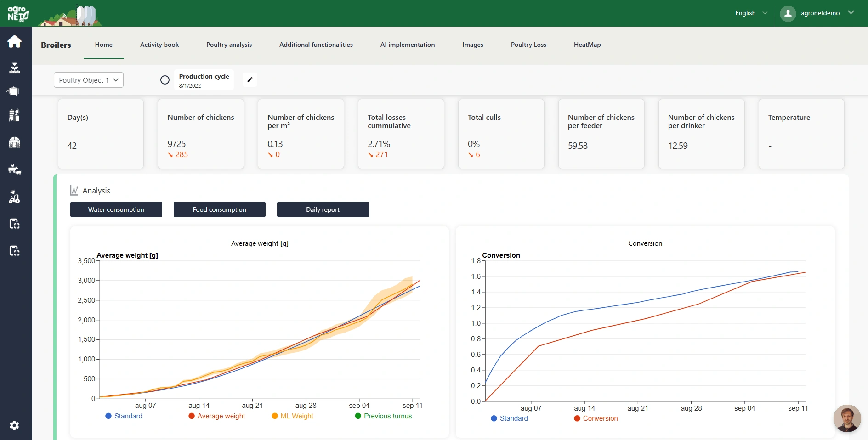Toggle Previous turnus series in legend
This screenshot has height=440, width=868.
[384, 416]
